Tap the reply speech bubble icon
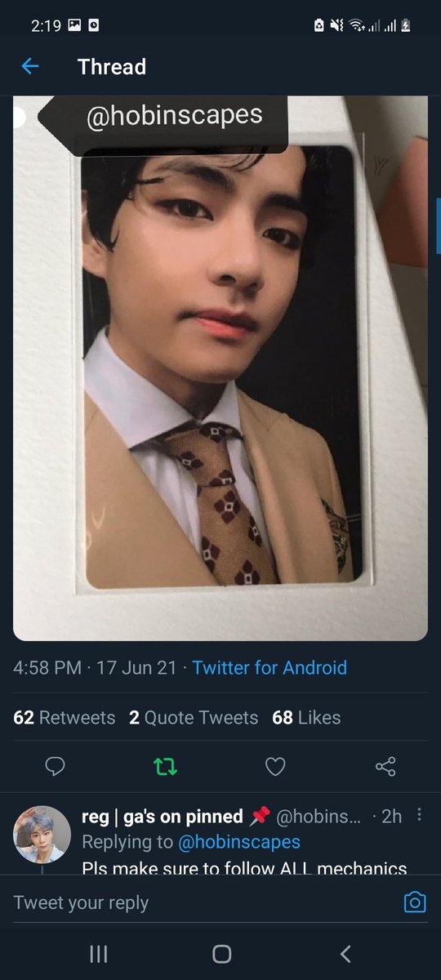The image size is (441, 980). point(56,766)
